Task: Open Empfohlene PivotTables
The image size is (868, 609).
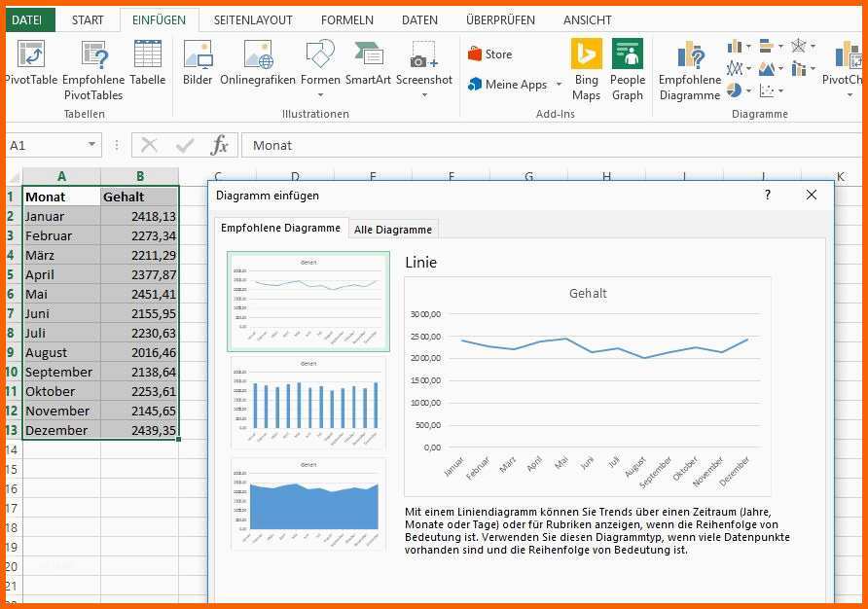Action: [x=93, y=70]
